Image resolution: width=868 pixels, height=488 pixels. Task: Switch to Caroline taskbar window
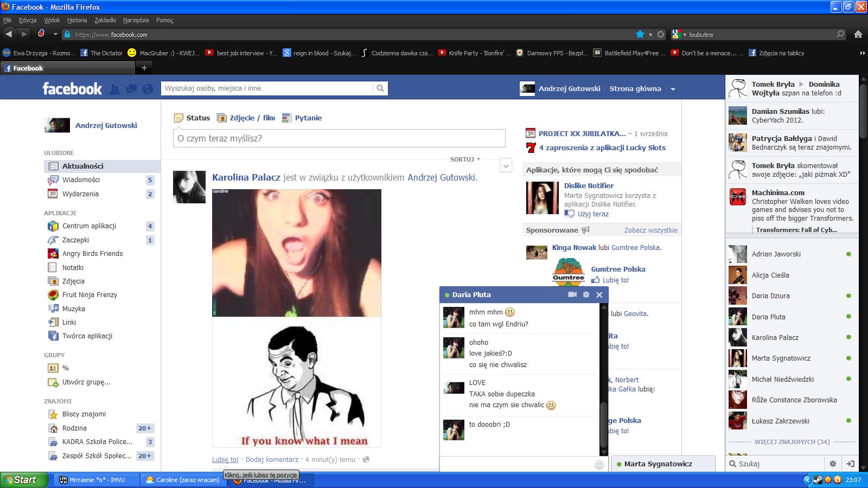pyautogui.click(x=182, y=480)
